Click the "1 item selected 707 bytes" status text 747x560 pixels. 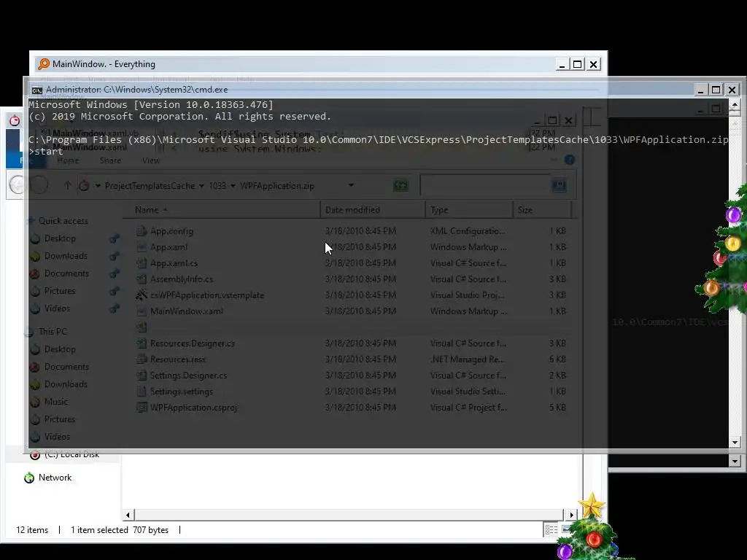[120, 530]
